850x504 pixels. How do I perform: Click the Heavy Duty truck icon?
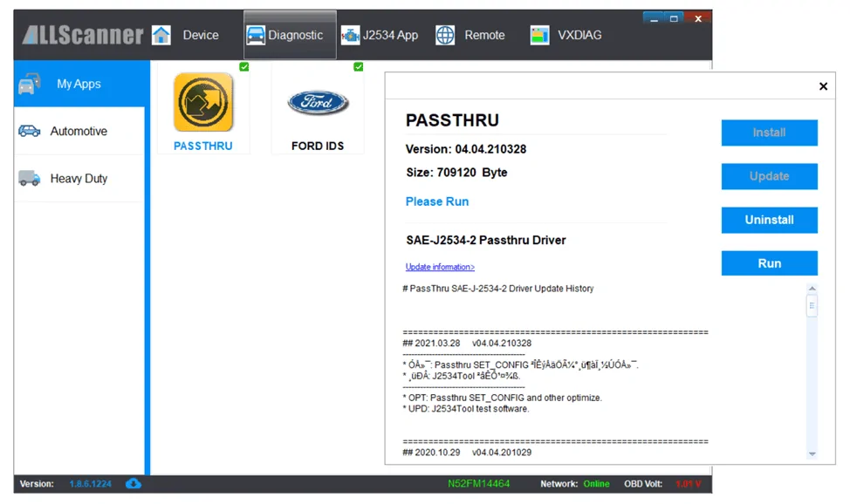tap(30, 178)
